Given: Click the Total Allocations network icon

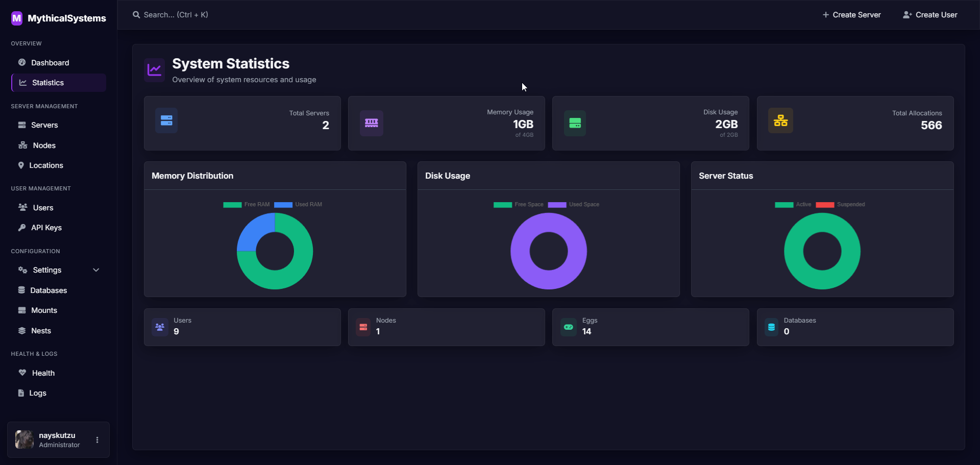Looking at the screenshot, I should (780, 120).
